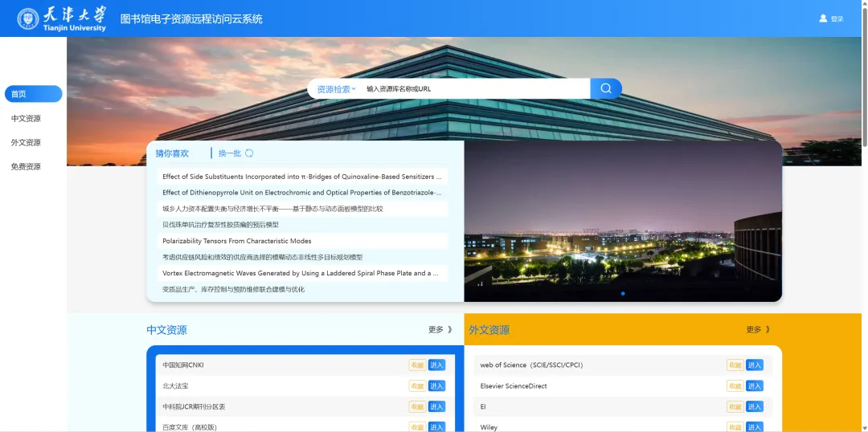Click the resource name or URL search field
Screen dimensions: 868x432
tap(474, 89)
